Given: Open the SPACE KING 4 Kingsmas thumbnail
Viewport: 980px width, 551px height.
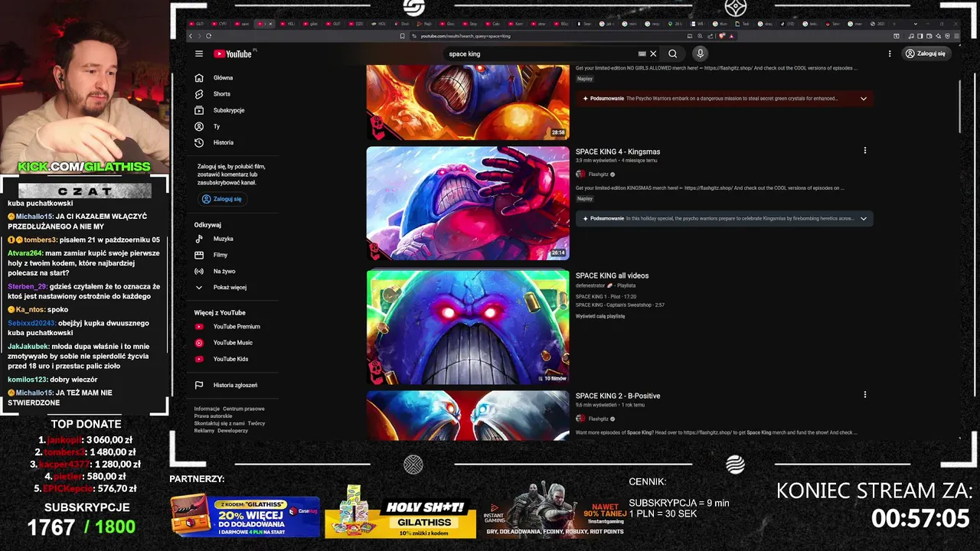Looking at the screenshot, I should click(x=468, y=203).
